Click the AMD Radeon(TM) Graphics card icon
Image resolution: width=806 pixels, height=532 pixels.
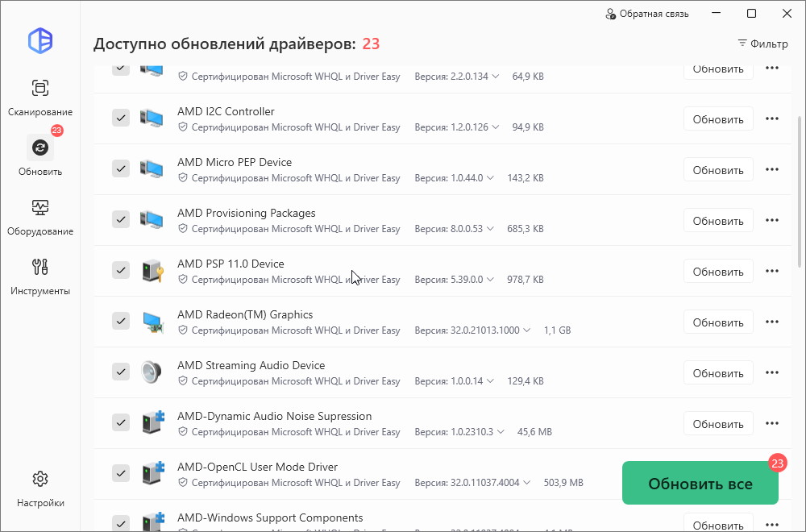pyautogui.click(x=152, y=322)
